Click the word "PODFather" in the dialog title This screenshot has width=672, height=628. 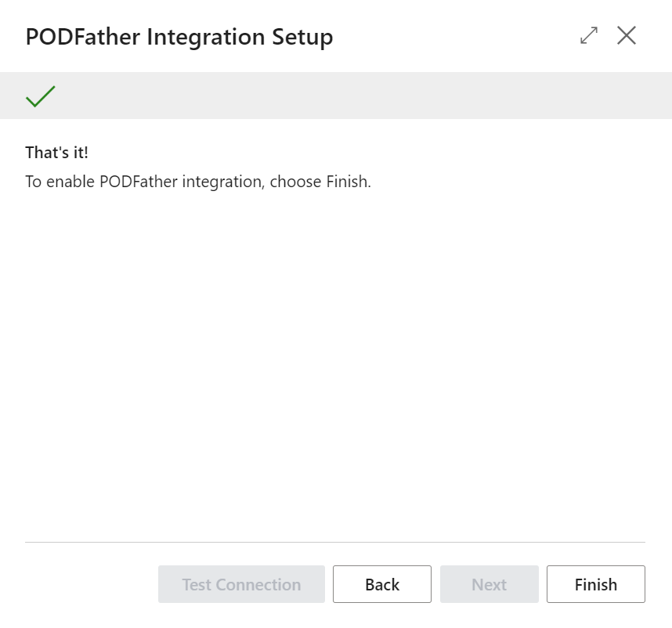point(83,37)
